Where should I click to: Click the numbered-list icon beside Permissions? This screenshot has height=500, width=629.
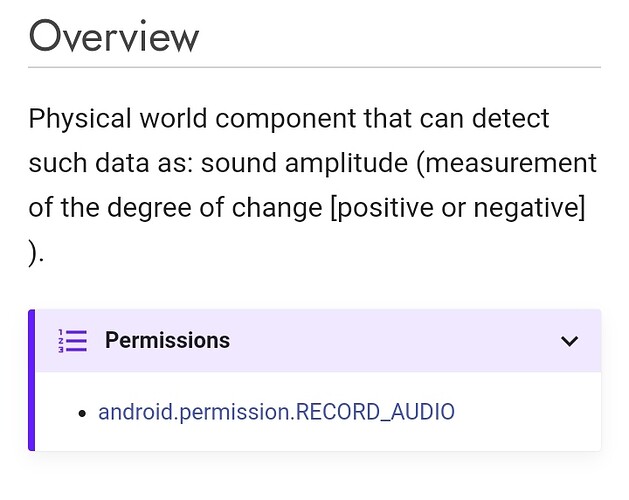coord(72,341)
